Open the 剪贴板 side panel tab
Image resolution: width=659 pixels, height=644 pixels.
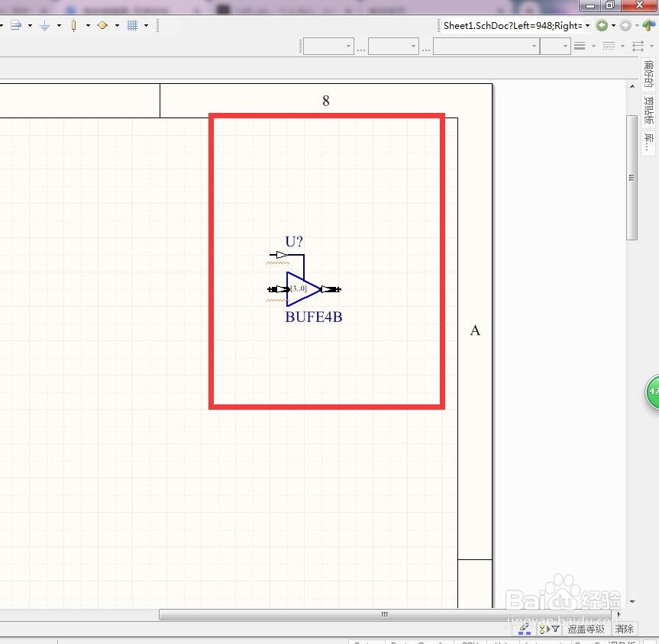648,110
